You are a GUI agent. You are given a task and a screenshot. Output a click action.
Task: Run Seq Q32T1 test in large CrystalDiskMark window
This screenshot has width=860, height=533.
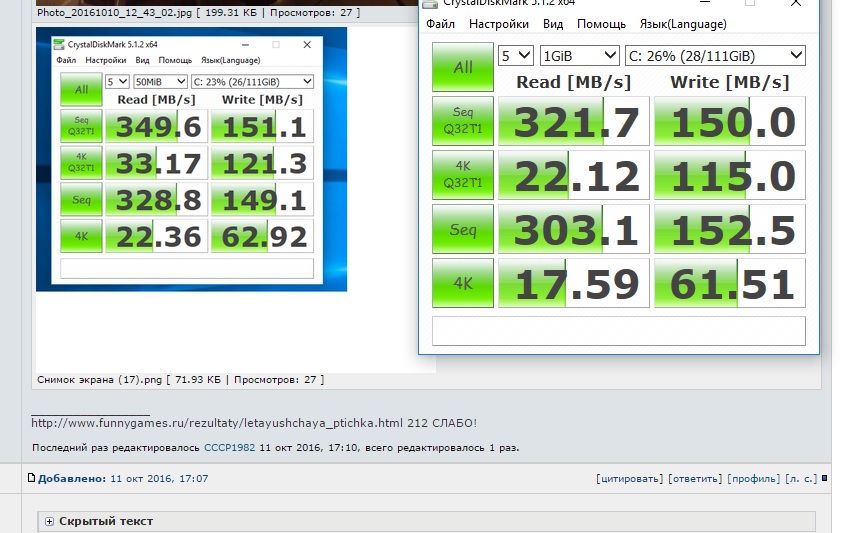click(x=462, y=121)
